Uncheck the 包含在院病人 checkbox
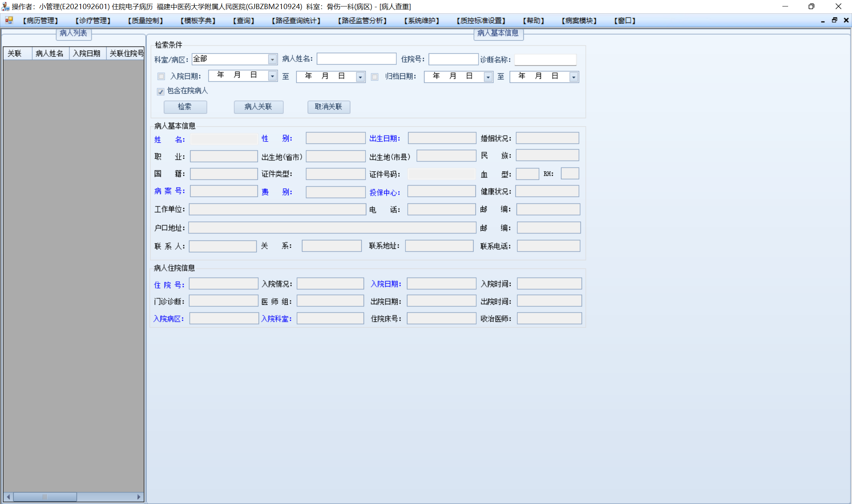Viewport: 852px width, 504px height. (161, 91)
